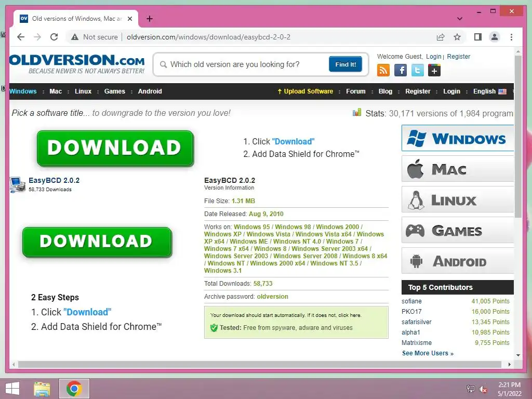532x399 pixels.
Task: Click the browser forward arrow
Action: coord(37,37)
